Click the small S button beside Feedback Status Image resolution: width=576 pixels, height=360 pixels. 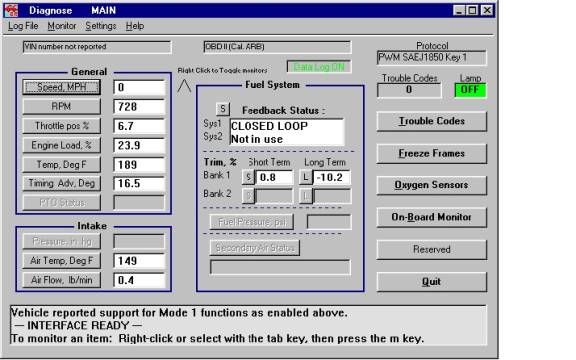coord(223,109)
